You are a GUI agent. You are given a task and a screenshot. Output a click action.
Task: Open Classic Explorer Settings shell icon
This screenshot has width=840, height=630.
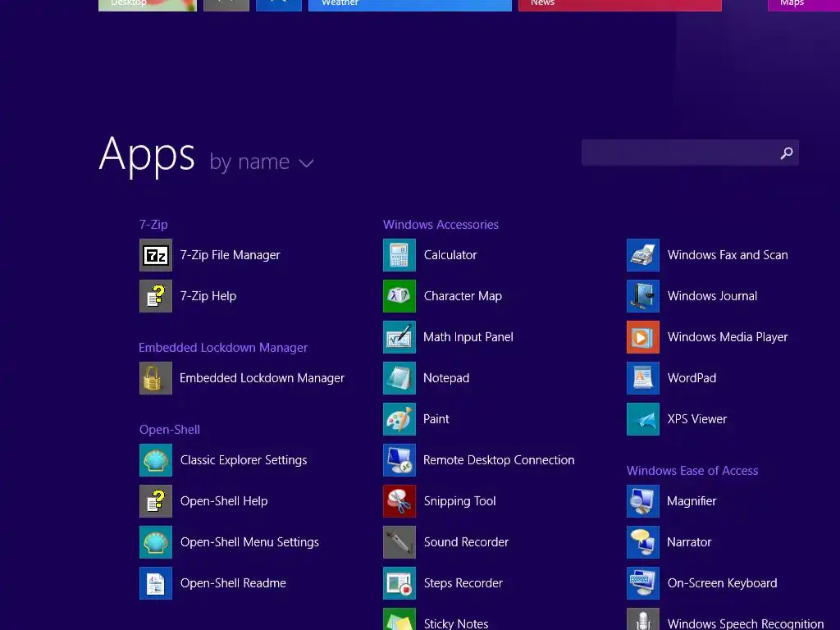point(156,459)
